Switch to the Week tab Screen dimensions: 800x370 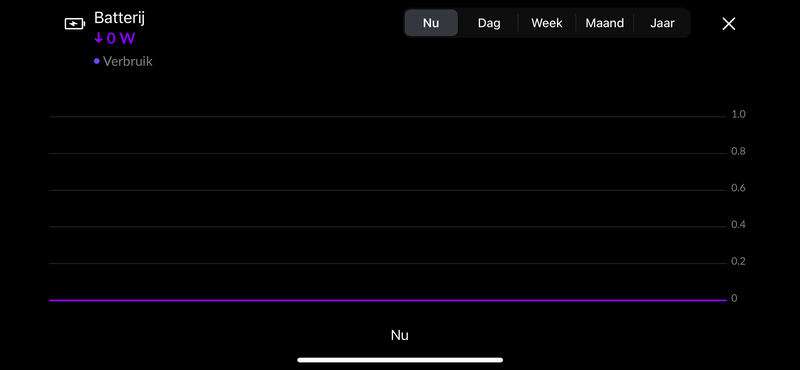point(546,23)
